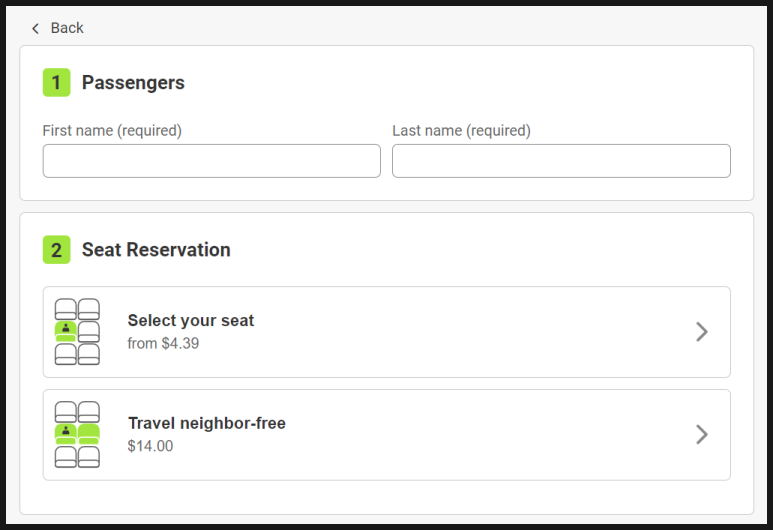Screen dimensions: 773x530
Task: Click the green highlighted seat in the first option icon
Action: 66,331
